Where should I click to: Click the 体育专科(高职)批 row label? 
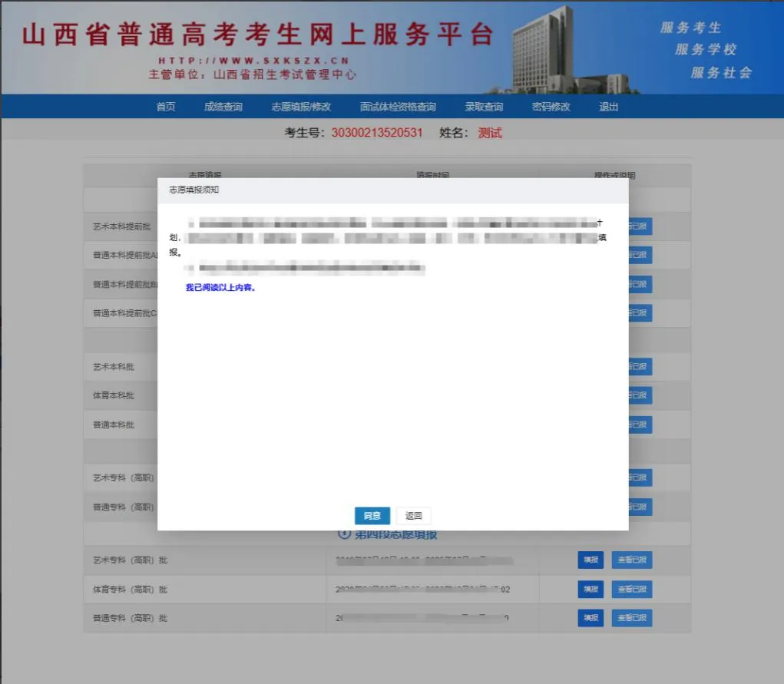130,590
